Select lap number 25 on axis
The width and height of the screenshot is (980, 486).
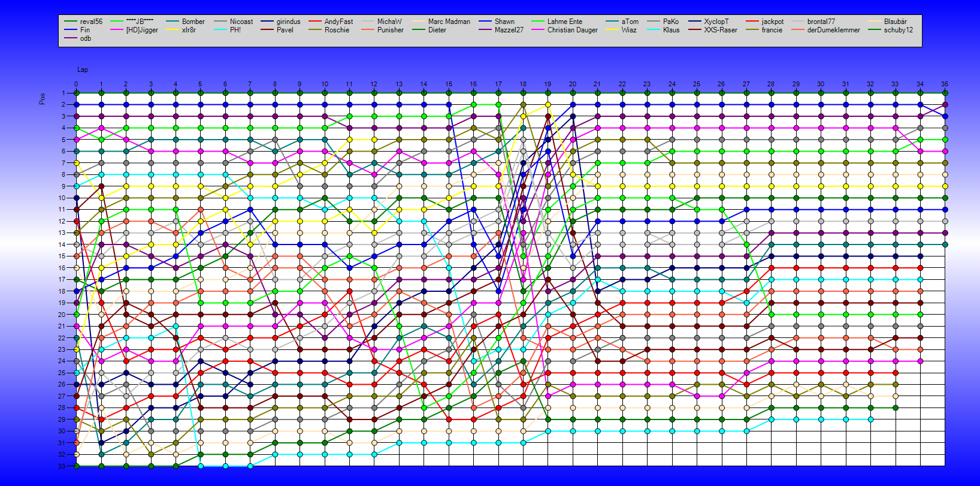697,84
